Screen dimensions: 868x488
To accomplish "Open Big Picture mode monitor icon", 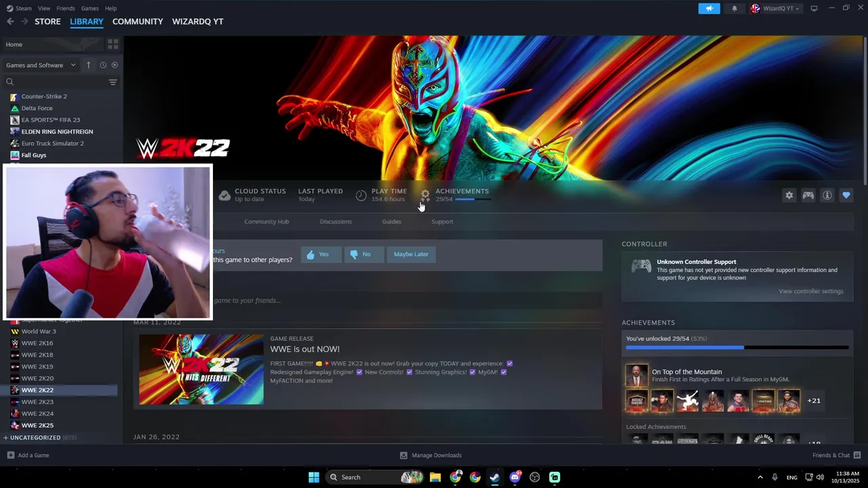I will [814, 8].
